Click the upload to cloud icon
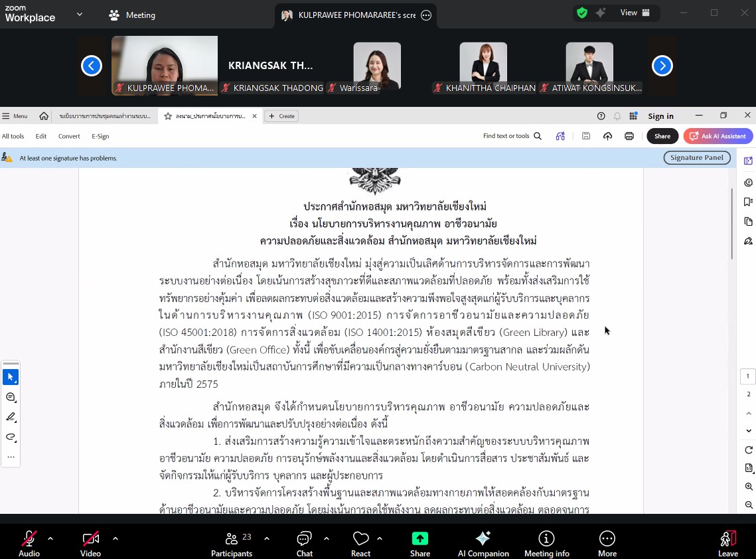 pyautogui.click(x=607, y=136)
